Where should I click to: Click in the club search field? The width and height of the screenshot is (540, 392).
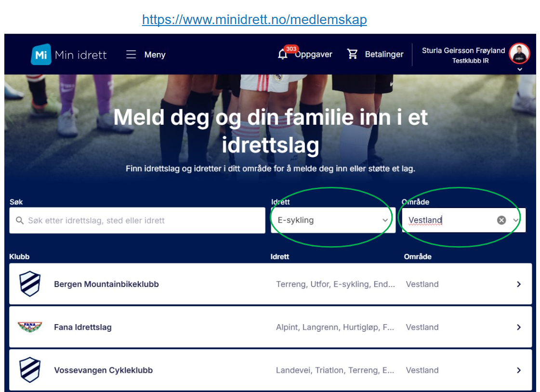137,221
